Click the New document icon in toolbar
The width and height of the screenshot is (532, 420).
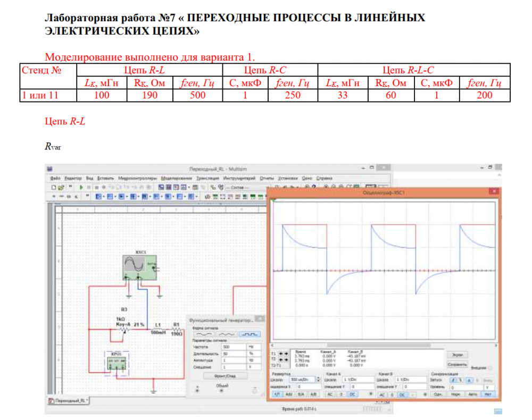54,187
